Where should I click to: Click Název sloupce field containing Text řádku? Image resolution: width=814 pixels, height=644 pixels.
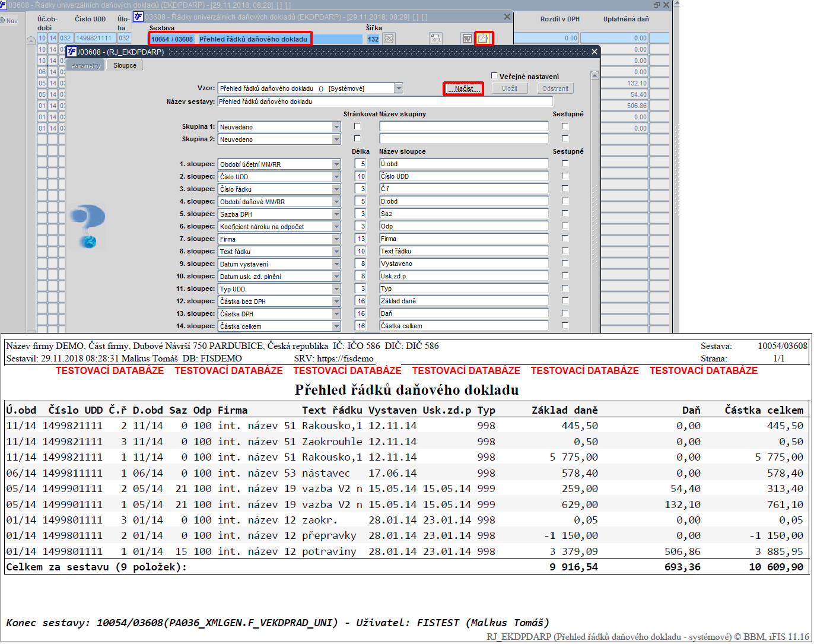[x=464, y=251]
